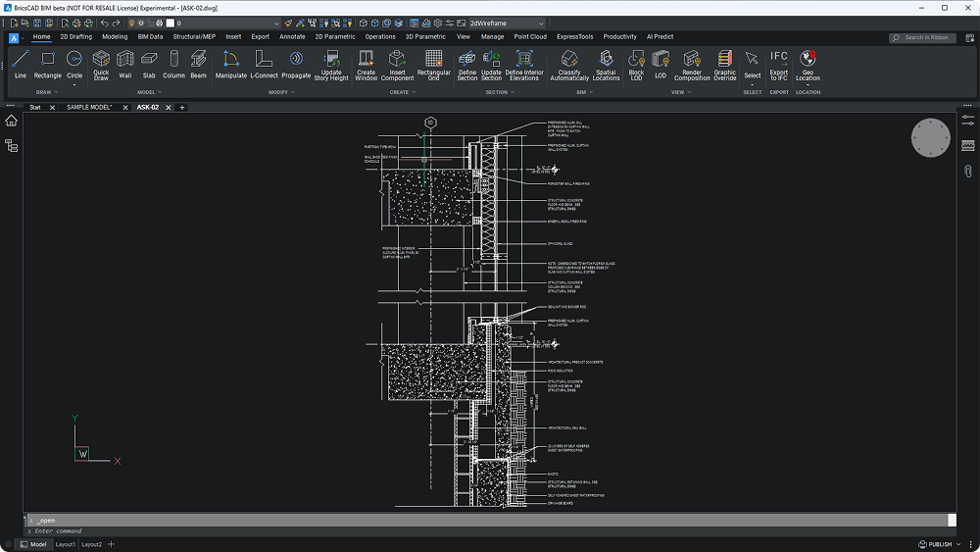Switch to the SAMPLE MODEL document tab
980x552 pixels.
(x=89, y=107)
